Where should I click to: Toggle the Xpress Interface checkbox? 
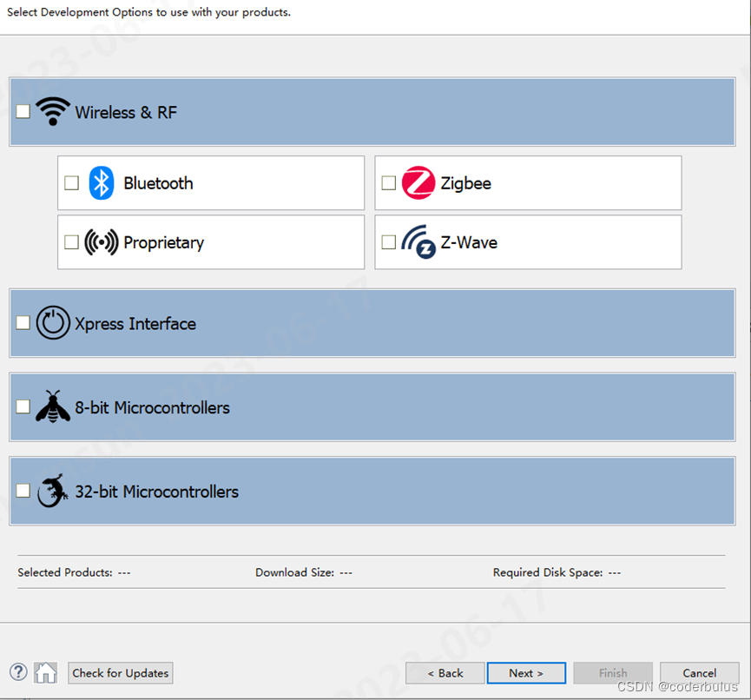coord(23,322)
